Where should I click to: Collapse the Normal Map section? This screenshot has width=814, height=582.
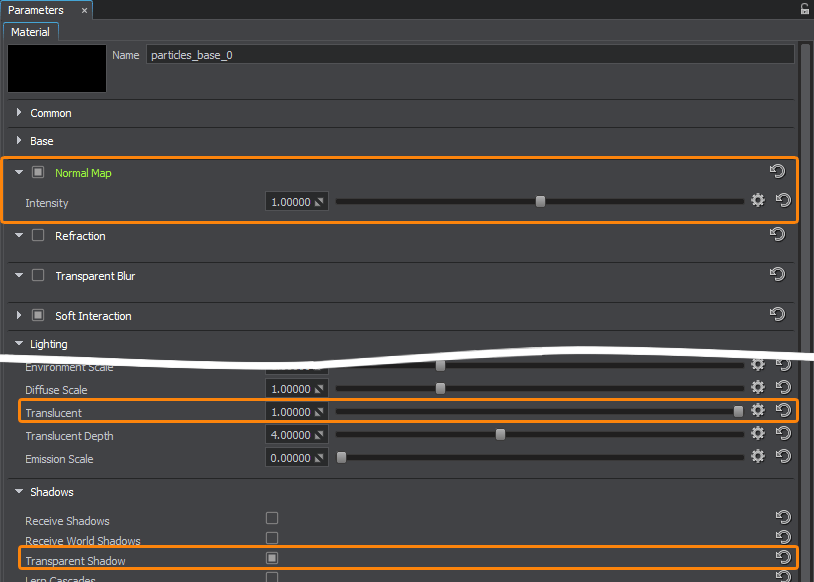tap(19, 172)
